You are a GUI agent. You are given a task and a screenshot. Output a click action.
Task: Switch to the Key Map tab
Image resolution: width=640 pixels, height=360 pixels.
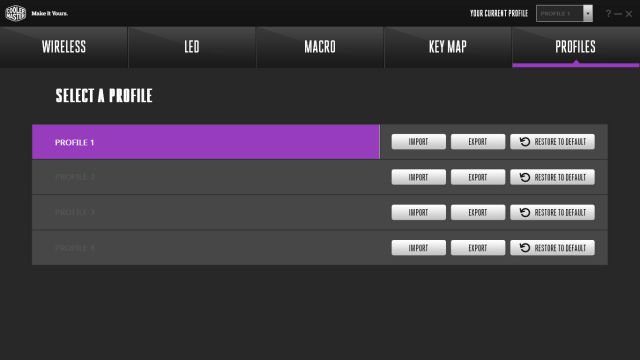point(448,47)
